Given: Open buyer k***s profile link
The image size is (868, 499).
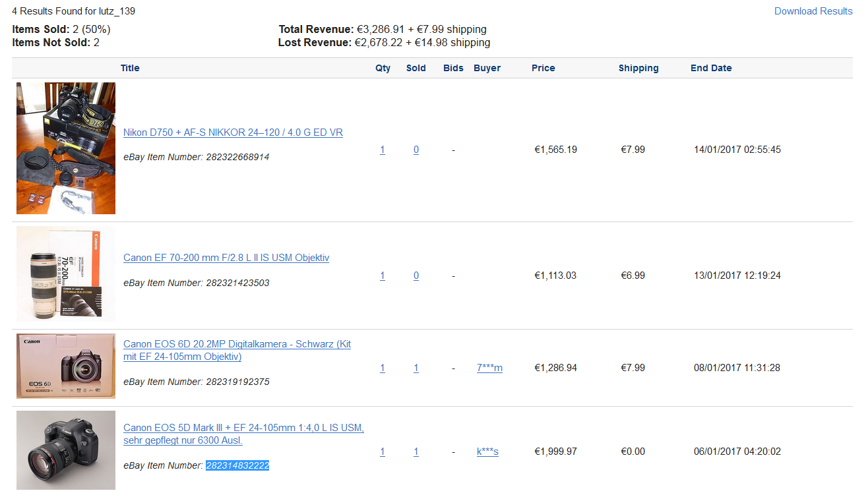Looking at the screenshot, I should click(x=487, y=452).
